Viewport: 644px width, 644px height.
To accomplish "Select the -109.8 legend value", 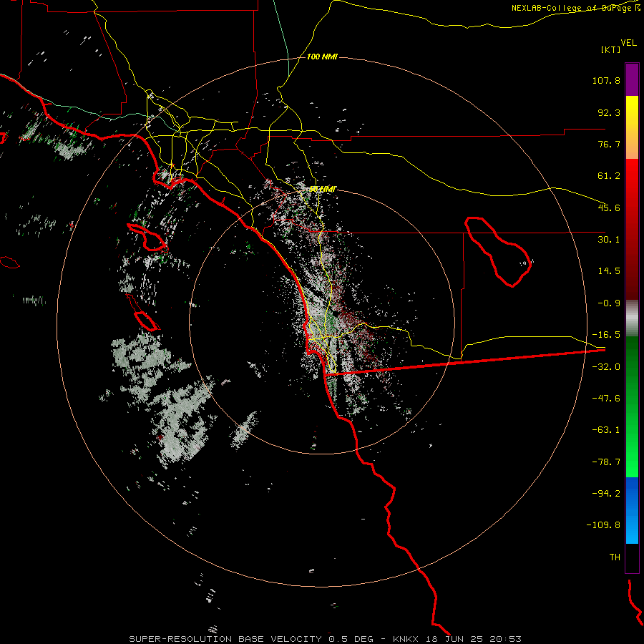I will [603, 525].
